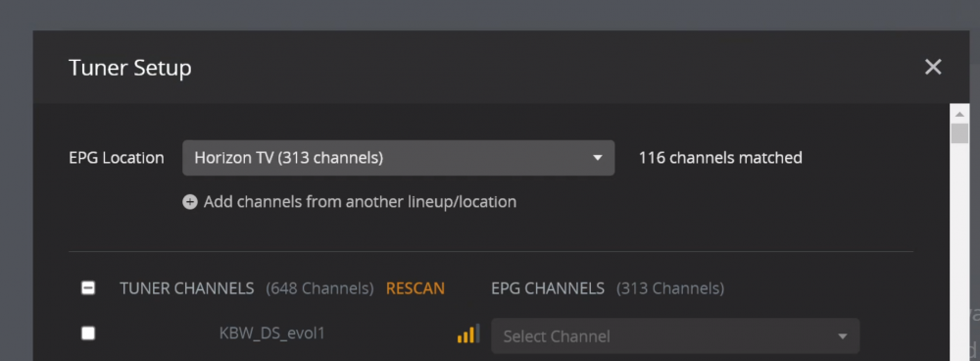The height and width of the screenshot is (361, 980).
Task: Click the EPG CHANNELS column header
Action: (548, 288)
